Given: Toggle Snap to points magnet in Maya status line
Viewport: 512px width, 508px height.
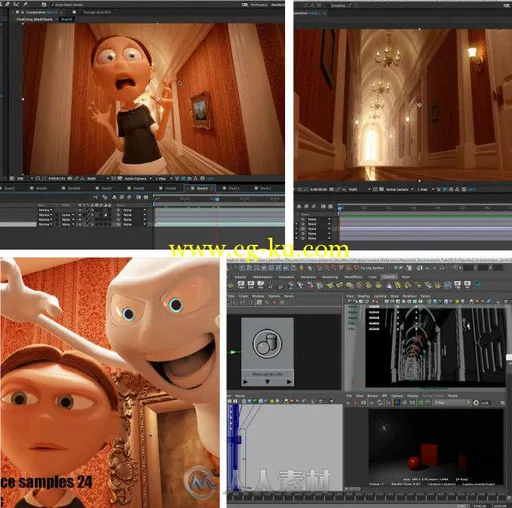Looking at the screenshot, I should 334,268.
